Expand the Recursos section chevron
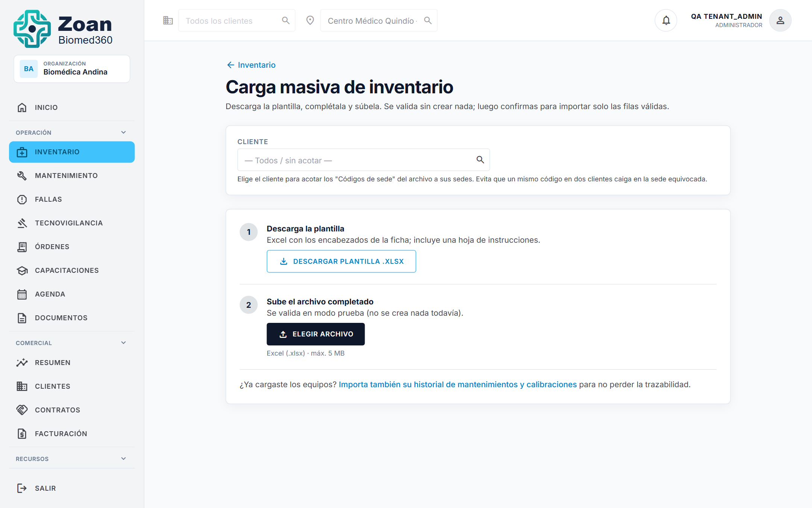Image resolution: width=812 pixels, height=508 pixels. [x=124, y=459]
